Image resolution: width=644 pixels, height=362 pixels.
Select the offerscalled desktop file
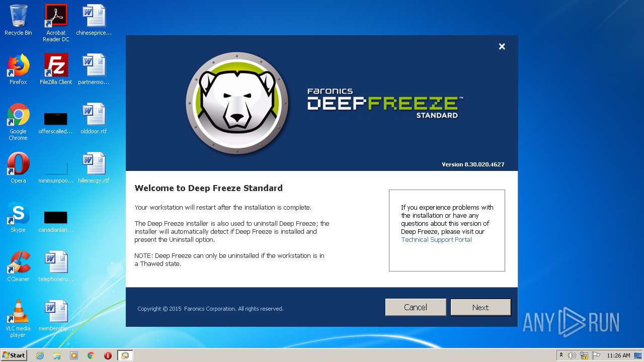(x=56, y=123)
